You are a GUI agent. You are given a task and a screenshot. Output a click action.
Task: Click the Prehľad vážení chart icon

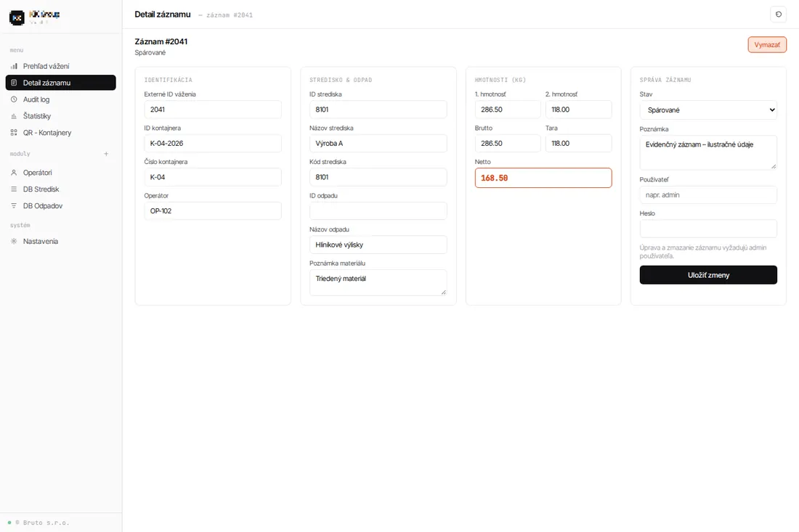[14, 66]
